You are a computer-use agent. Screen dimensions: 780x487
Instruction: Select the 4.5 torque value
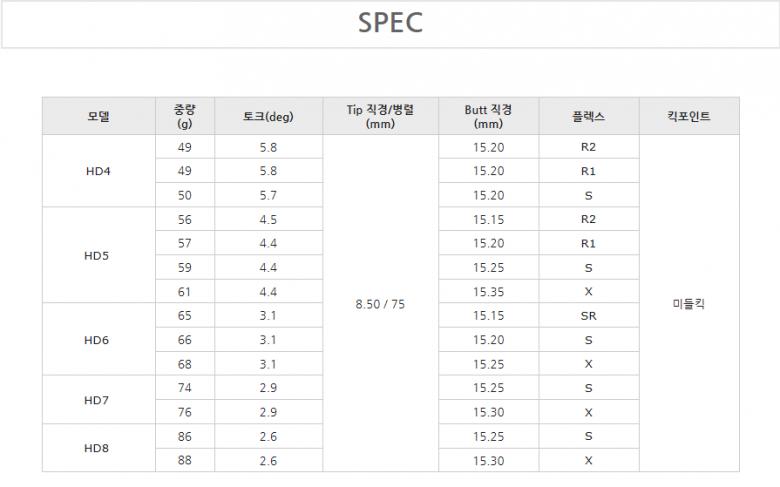(x=267, y=219)
